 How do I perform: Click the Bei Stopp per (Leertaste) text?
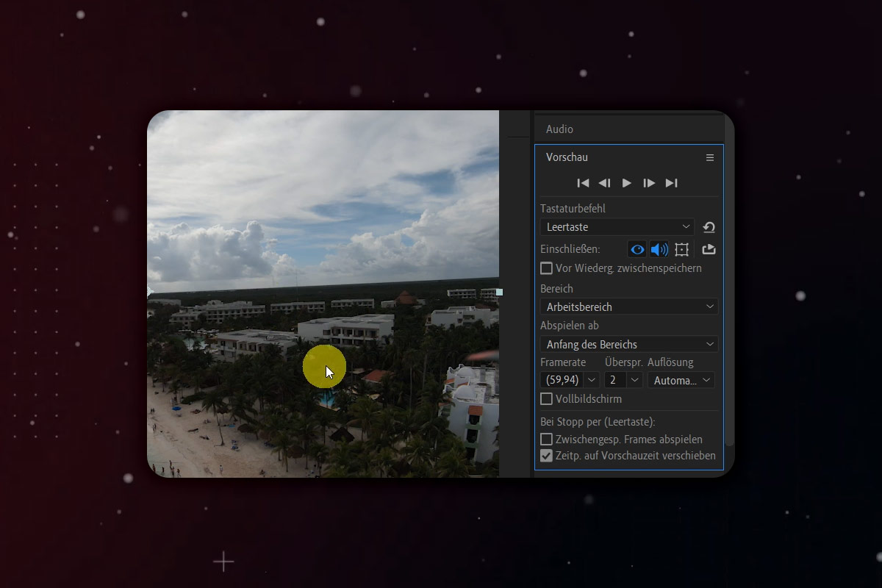pos(598,422)
